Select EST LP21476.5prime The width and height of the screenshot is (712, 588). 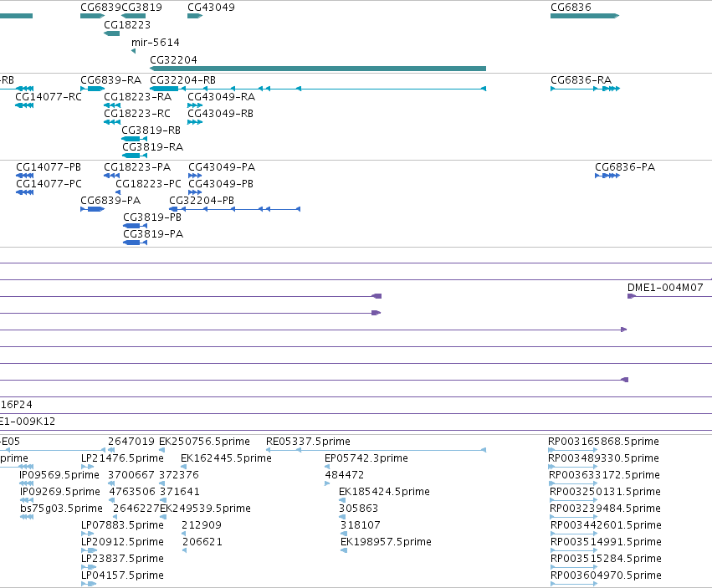point(88,467)
